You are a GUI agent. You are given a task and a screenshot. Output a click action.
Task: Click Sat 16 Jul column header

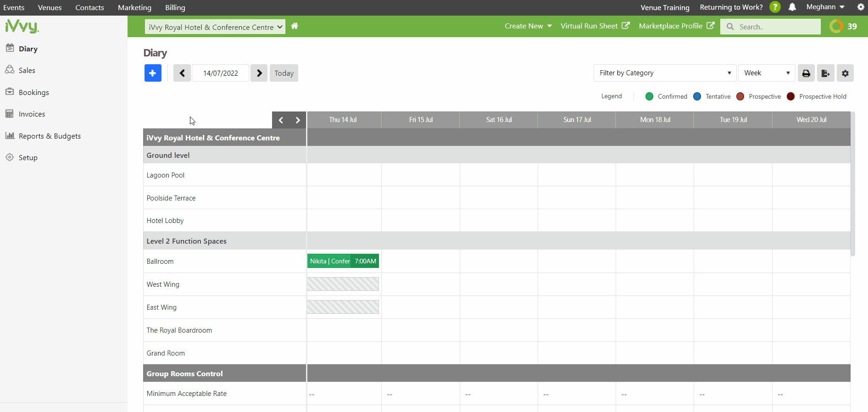coord(499,120)
